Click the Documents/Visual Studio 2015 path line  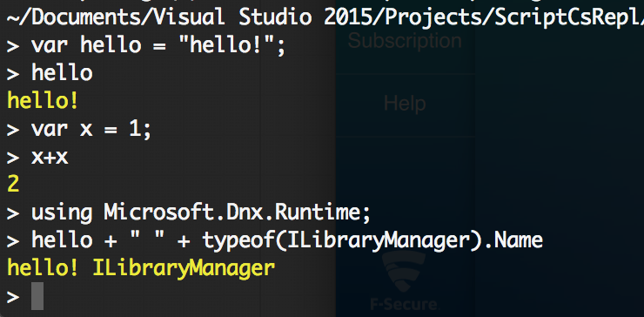pyautogui.click(x=325, y=17)
